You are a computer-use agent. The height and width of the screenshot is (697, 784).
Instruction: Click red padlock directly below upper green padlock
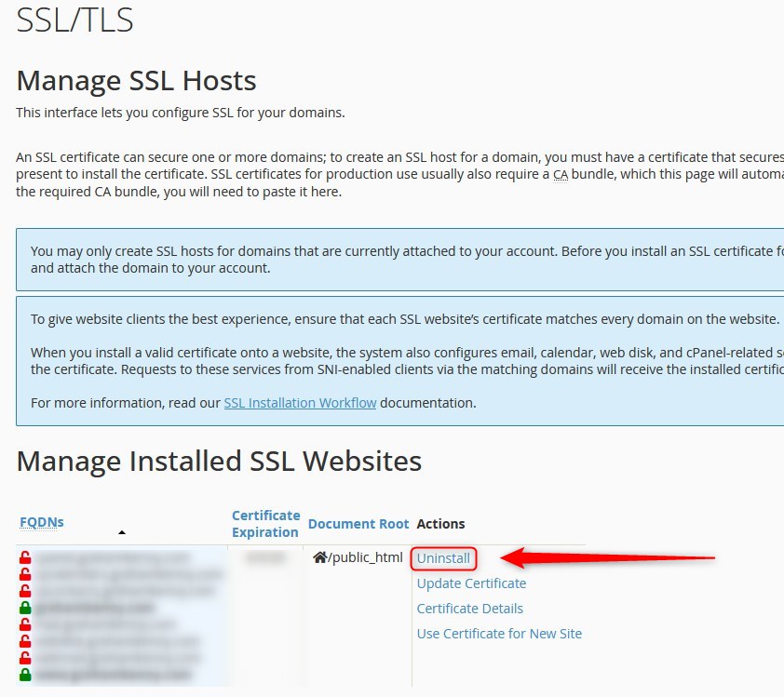25,624
